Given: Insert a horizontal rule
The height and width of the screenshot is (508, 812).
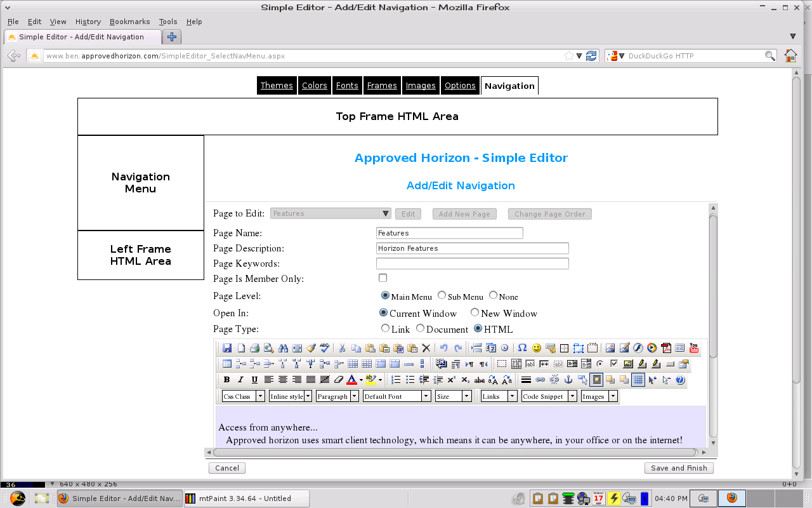Looking at the screenshot, I should click(526, 380).
